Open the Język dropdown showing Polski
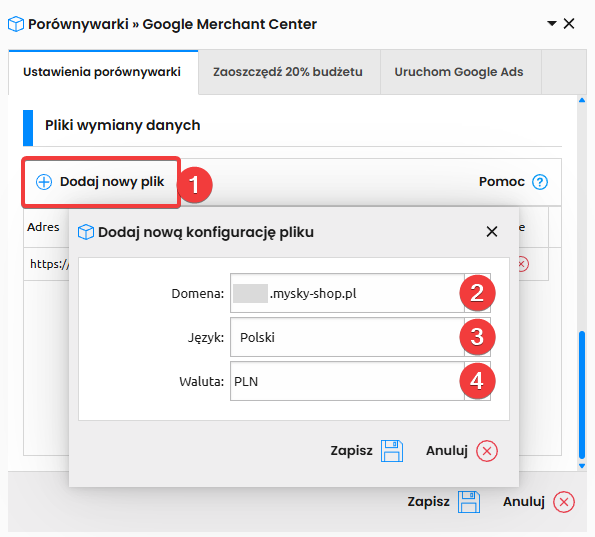Screen dimensions: 595x537 coord(360,337)
